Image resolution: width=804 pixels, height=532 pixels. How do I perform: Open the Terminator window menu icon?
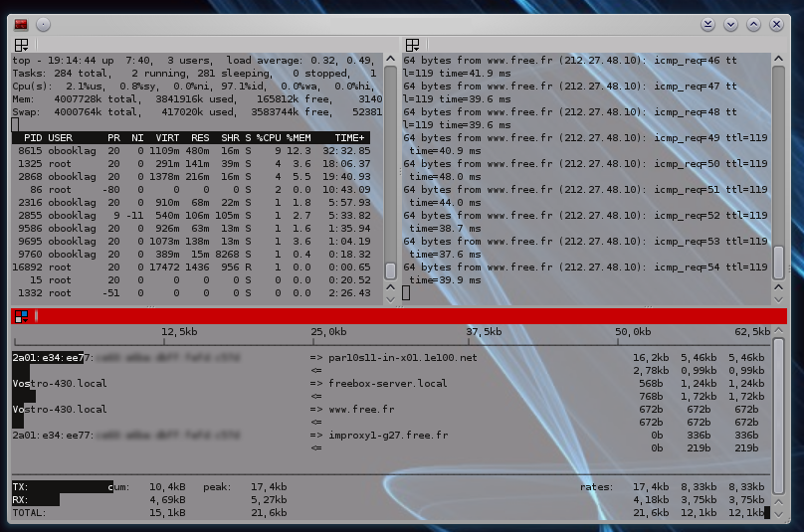point(21,23)
